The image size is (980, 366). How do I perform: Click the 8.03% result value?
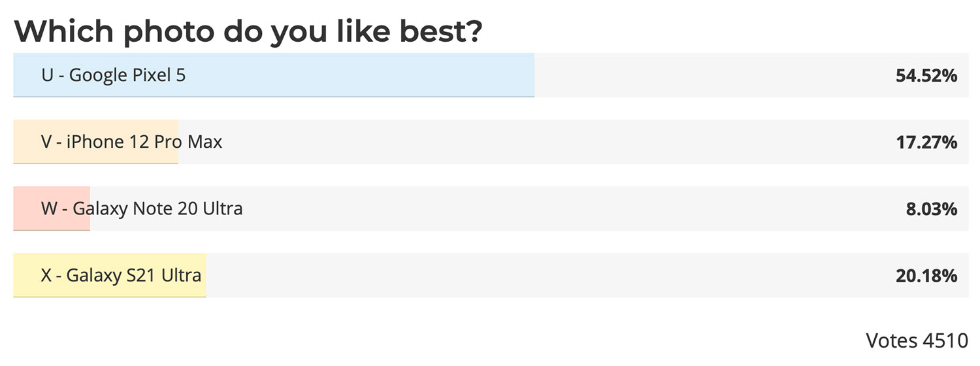click(x=931, y=209)
